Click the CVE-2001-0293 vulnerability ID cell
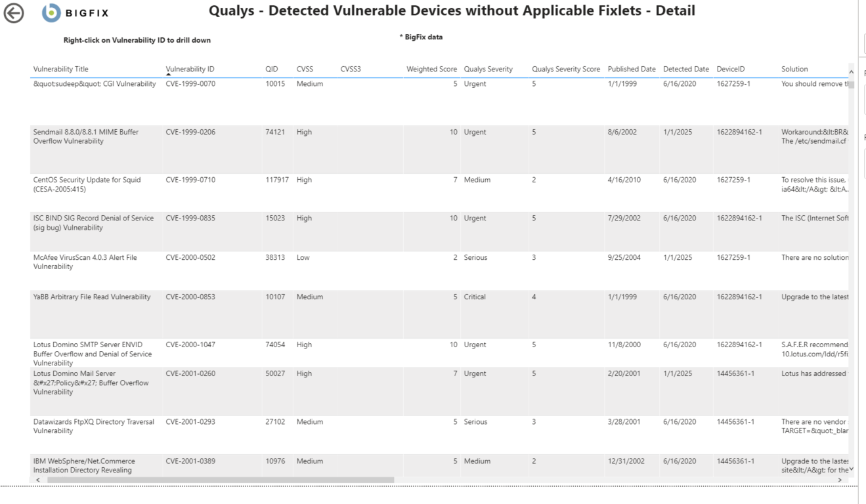Screen dimensions: 866x504 [190, 422]
